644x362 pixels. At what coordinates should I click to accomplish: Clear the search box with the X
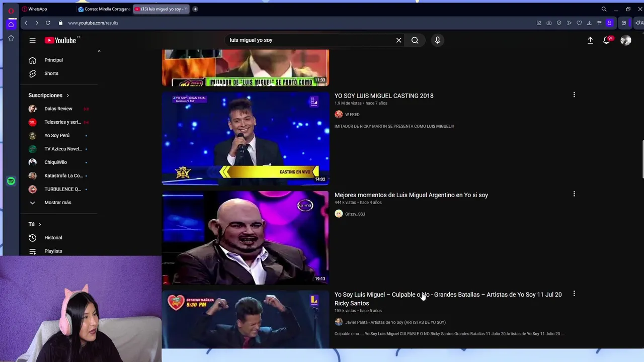tap(398, 40)
